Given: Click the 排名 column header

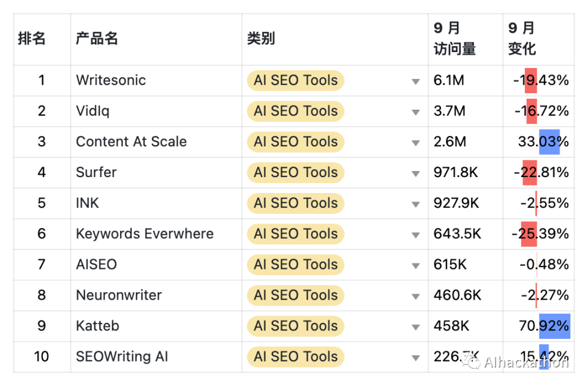Looking at the screenshot, I should pos(32,39).
